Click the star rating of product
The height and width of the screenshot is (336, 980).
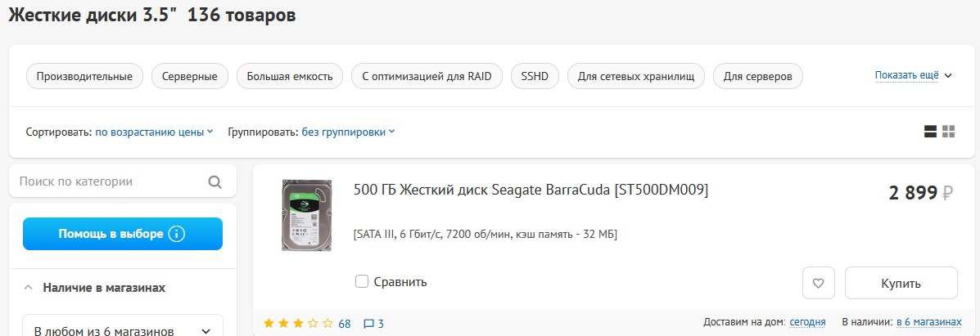[298, 324]
